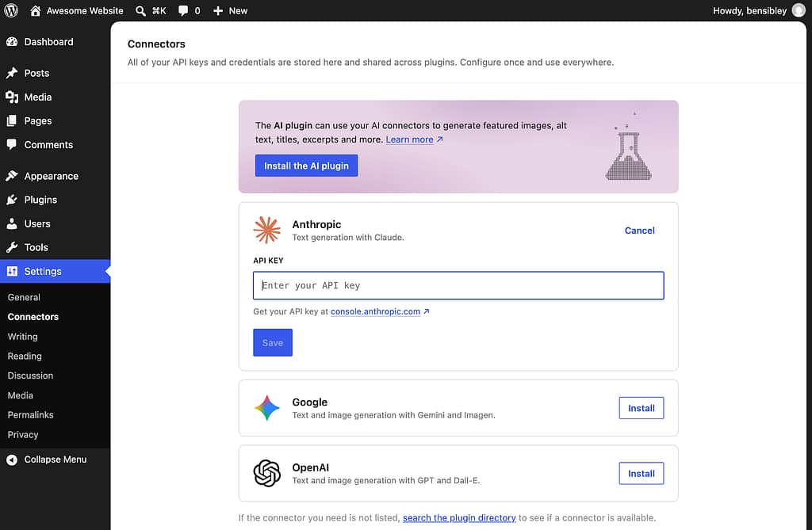Click the external arrow beside console.anthropic.com
The height and width of the screenshot is (530, 812).
pyautogui.click(x=426, y=311)
